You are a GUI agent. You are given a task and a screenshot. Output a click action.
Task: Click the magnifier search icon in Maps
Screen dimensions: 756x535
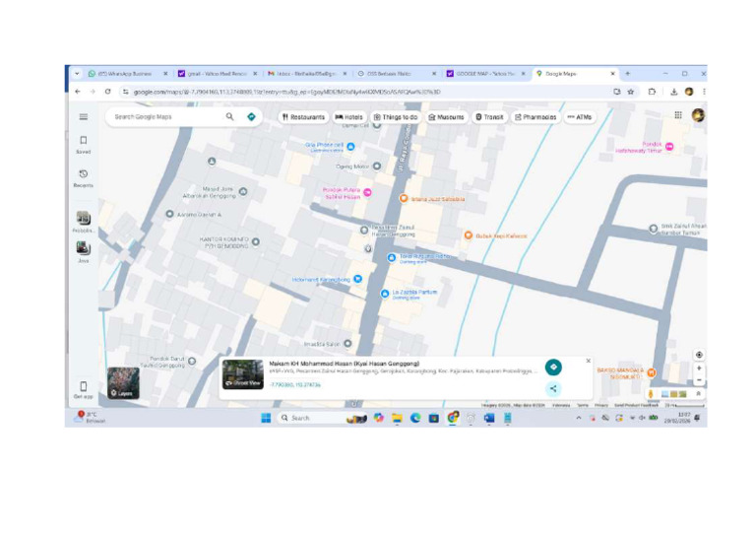[230, 116]
